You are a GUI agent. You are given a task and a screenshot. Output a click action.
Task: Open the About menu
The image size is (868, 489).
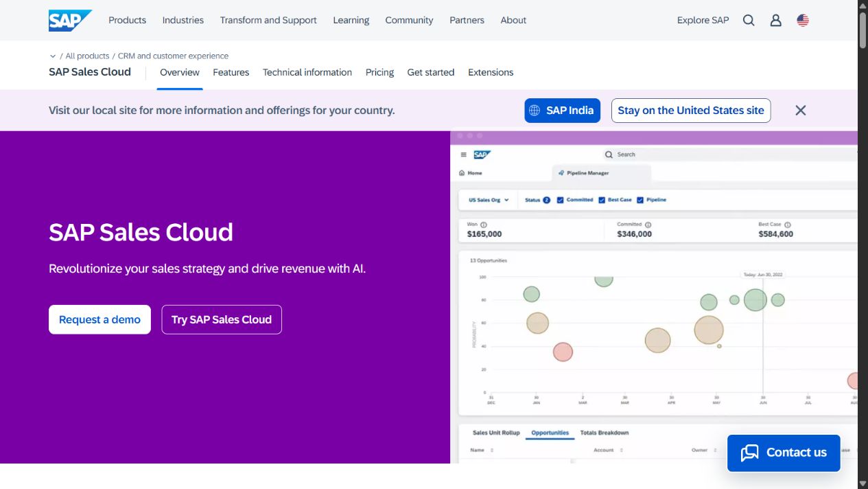click(513, 21)
